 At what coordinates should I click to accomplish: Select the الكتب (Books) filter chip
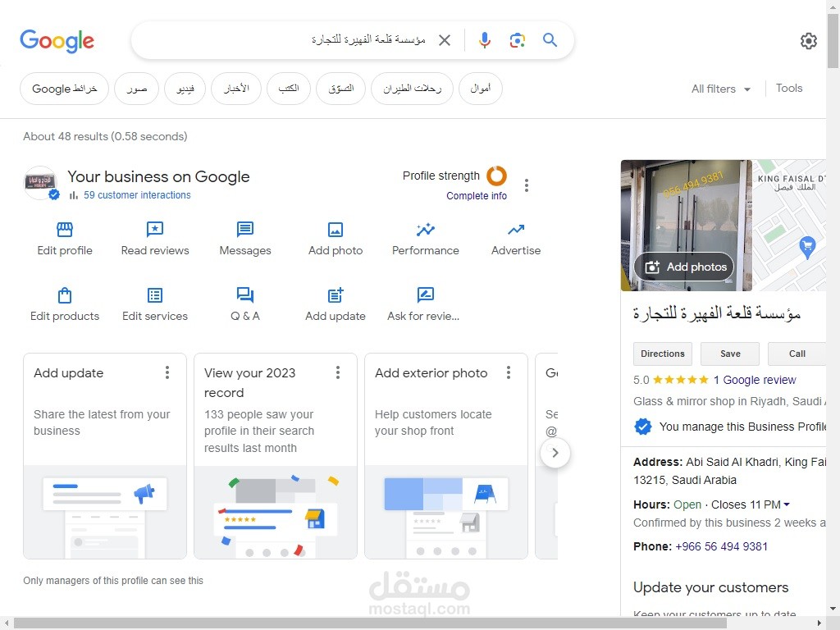289,89
